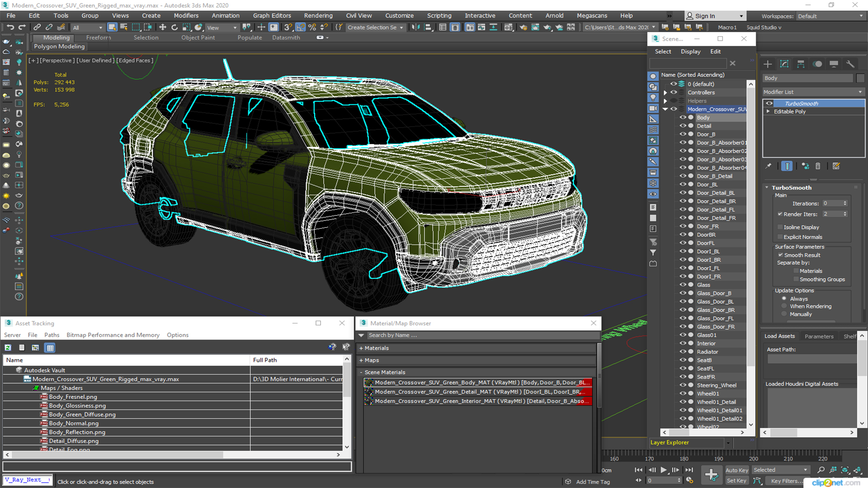Toggle Angle Snap in main toolbar
The height and width of the screenshot is (488, 868).
[301, 27]
